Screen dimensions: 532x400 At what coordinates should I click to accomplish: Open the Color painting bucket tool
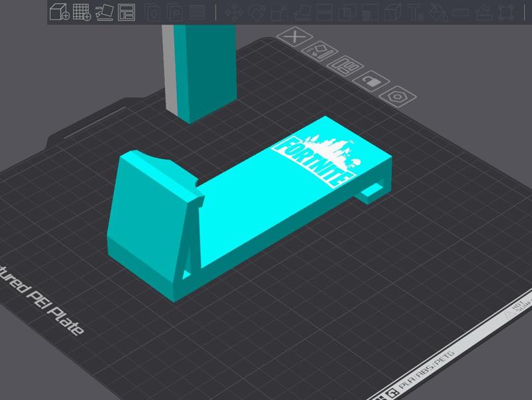(438, 12)
